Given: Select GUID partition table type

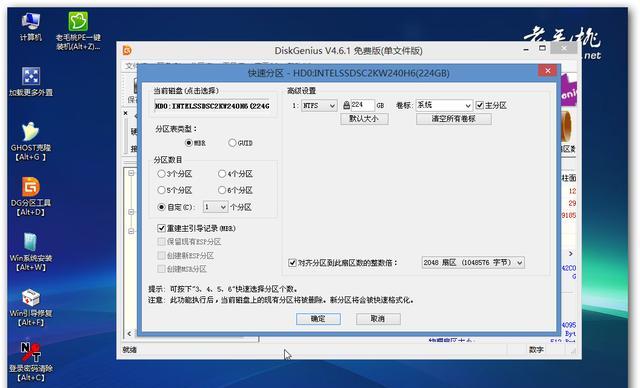Looking at the screenshot, I should (x=240, y=143).
